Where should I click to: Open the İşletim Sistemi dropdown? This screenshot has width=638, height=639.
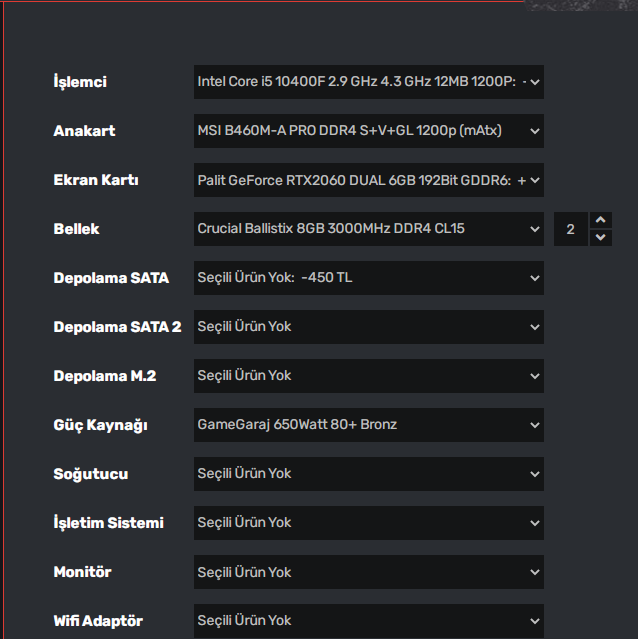click(x=368, y=523)
